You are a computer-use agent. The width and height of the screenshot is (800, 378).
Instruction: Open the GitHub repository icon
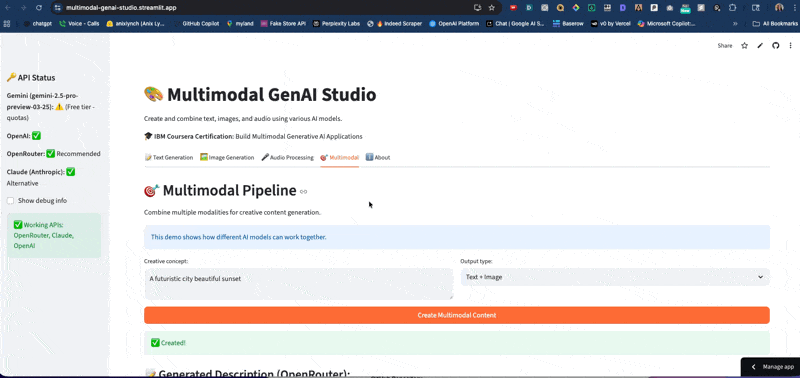coord(776,45)
